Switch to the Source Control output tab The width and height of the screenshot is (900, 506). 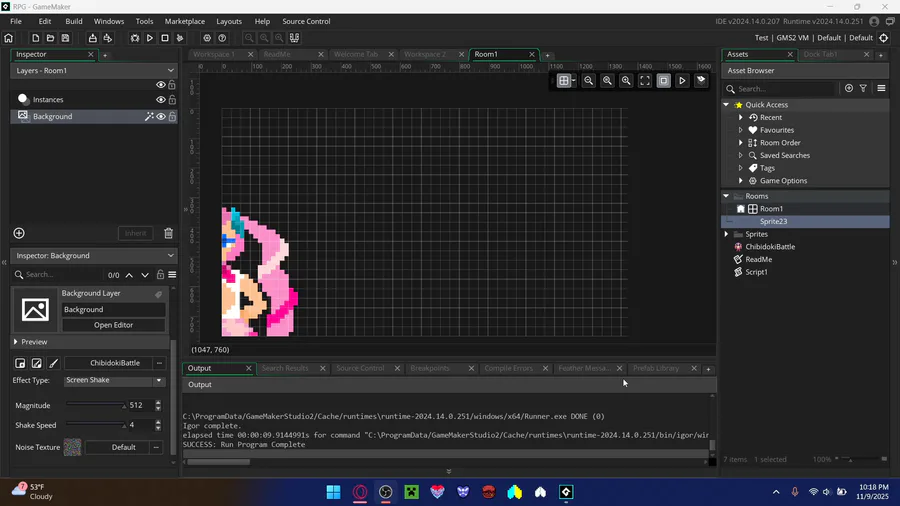[x=360, y=368]
